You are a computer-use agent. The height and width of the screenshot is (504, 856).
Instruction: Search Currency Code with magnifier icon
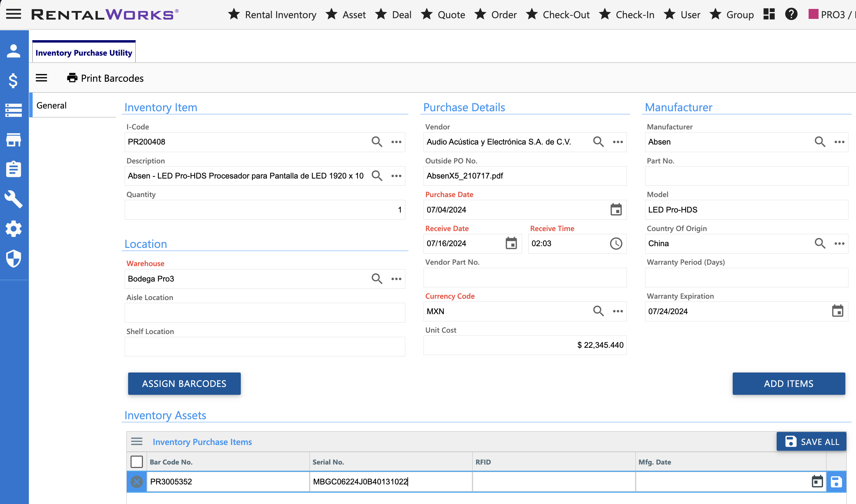click(598, 311)
